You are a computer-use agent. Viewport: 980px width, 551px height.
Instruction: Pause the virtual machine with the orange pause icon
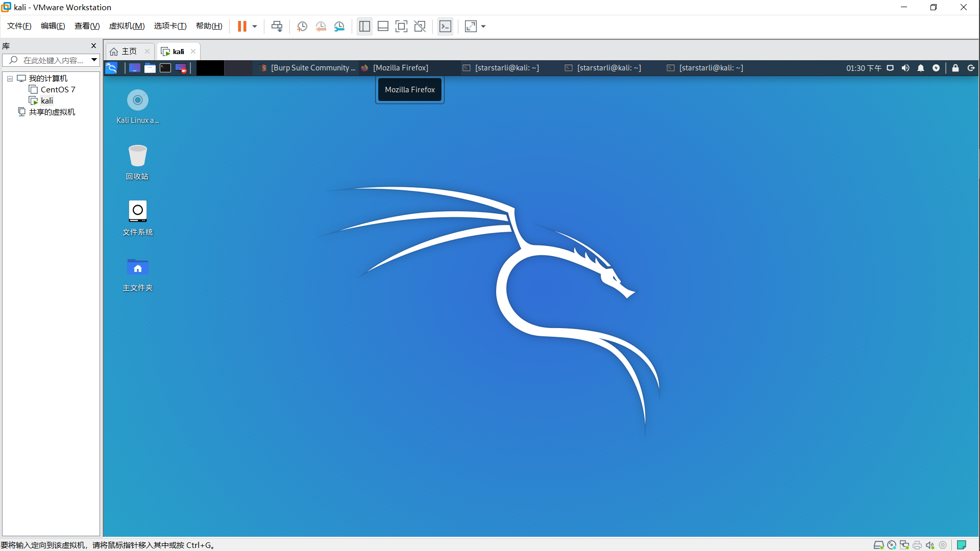(242, 27)
